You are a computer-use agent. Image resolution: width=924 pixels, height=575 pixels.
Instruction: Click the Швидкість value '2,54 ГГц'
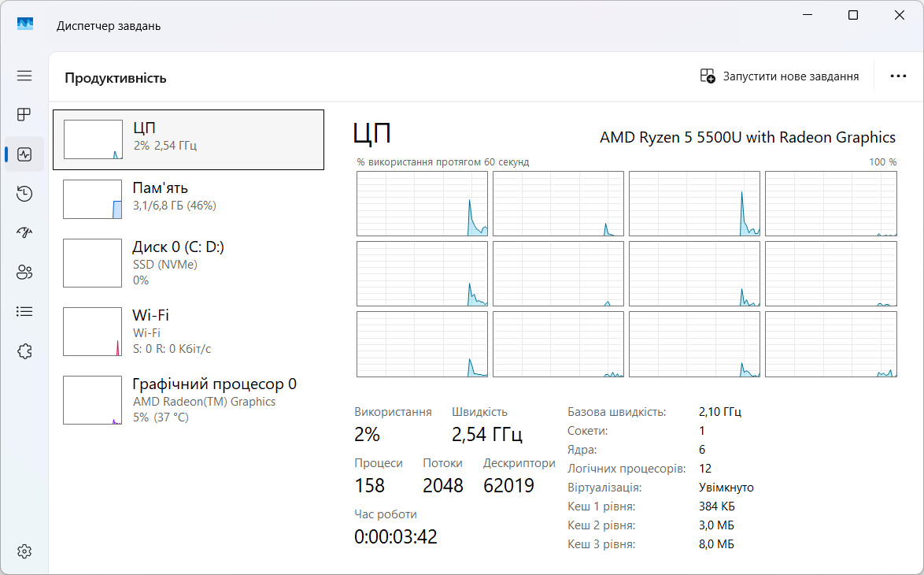[x=486, y=435]
